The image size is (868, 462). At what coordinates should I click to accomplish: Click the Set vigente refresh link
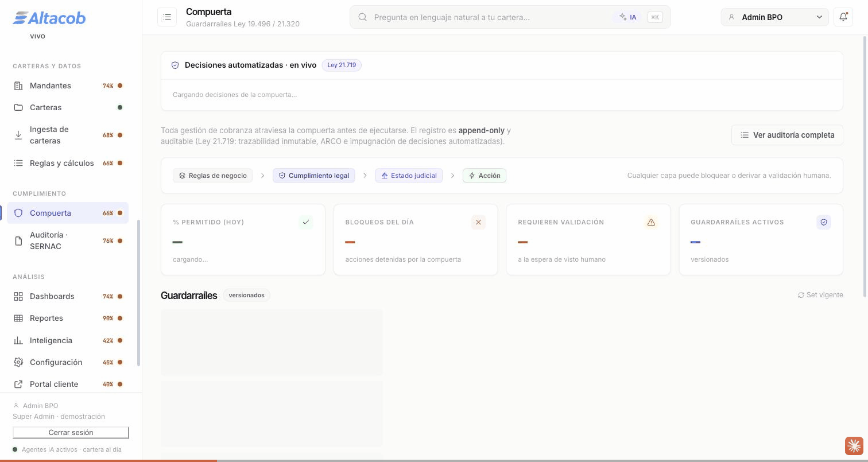click(x=820, y=295)
